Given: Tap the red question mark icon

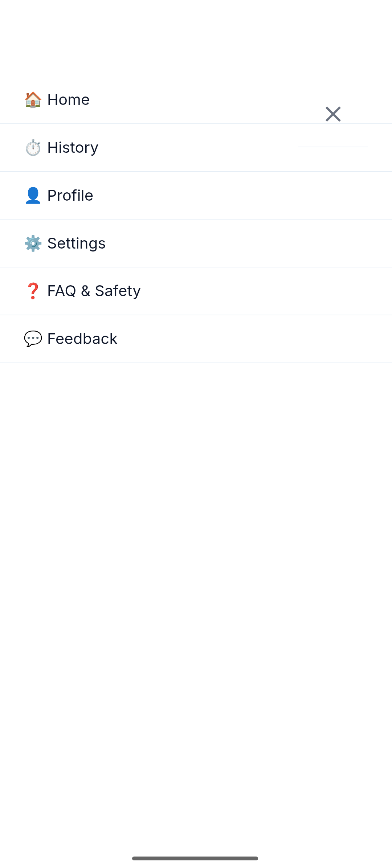Looking at the screenshot, I should tap(33, 291).
